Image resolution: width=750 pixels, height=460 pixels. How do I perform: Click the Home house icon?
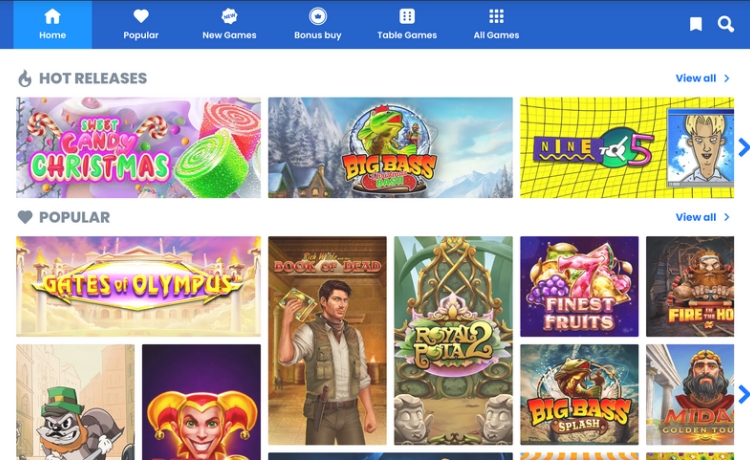tap(52, 16)
